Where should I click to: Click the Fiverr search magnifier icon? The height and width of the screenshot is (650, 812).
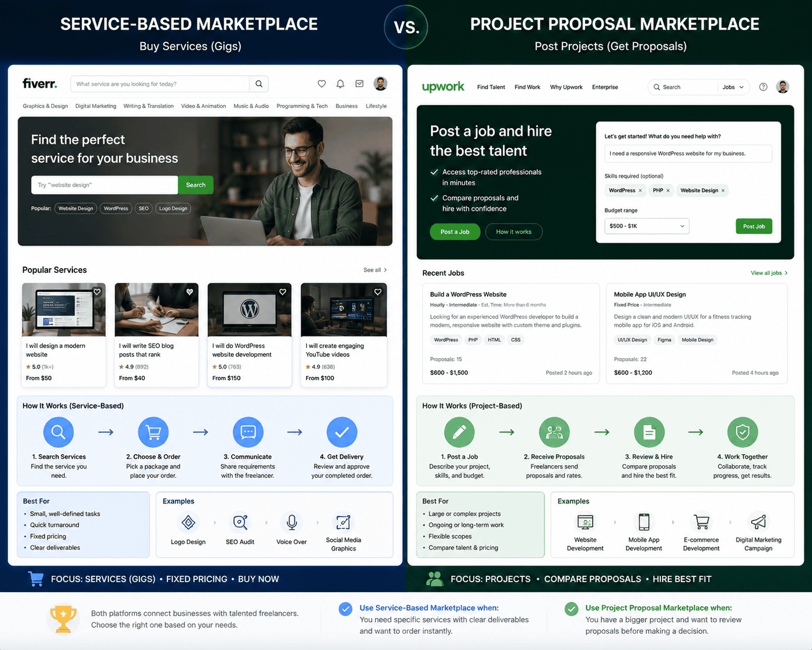pyautogui.click(x=259, y=84)
